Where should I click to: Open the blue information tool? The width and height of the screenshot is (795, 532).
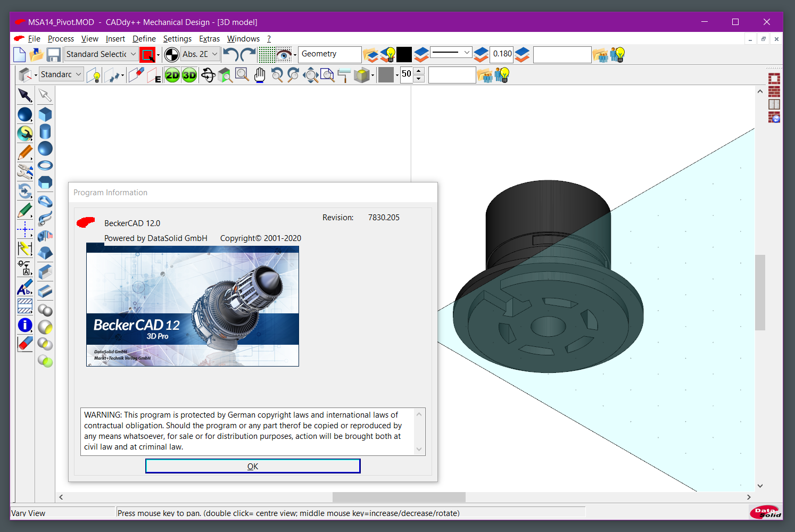point(25,325)
